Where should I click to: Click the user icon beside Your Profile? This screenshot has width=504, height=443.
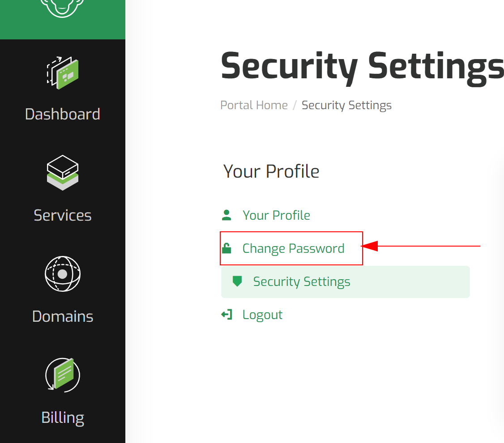[226, 215]
